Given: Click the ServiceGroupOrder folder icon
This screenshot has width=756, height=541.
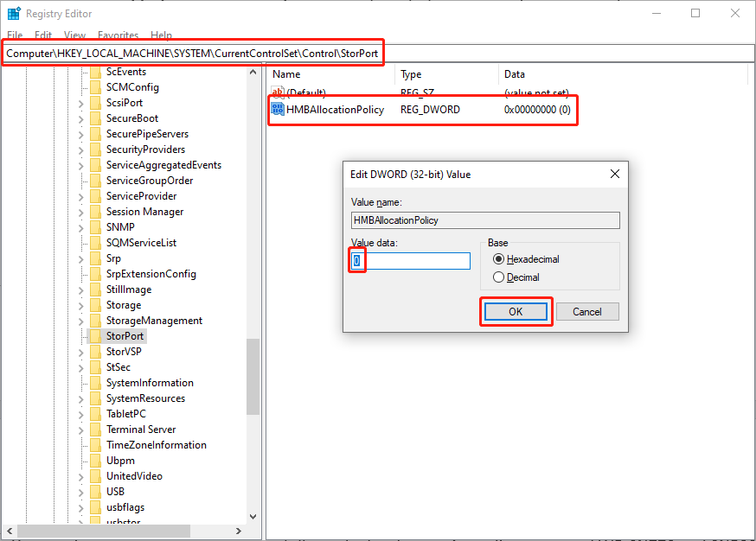Looking at the screenshot, I should 96,181.
